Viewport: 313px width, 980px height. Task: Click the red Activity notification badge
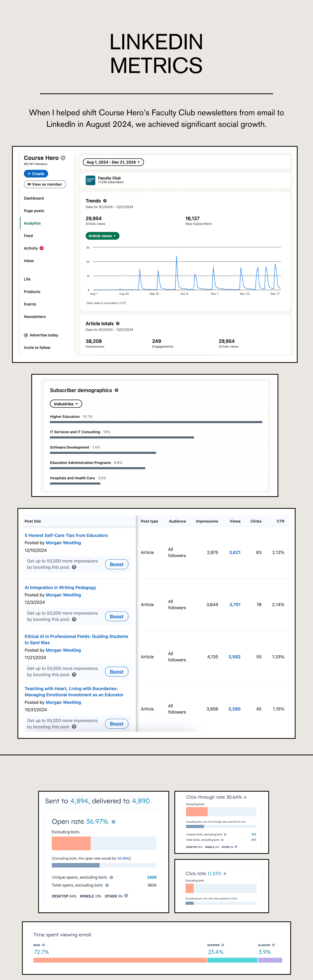[42, 248]
